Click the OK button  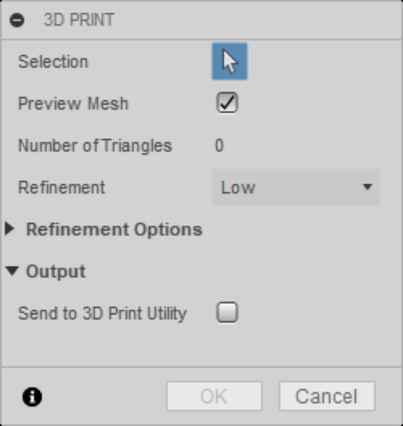pos(214,396)
